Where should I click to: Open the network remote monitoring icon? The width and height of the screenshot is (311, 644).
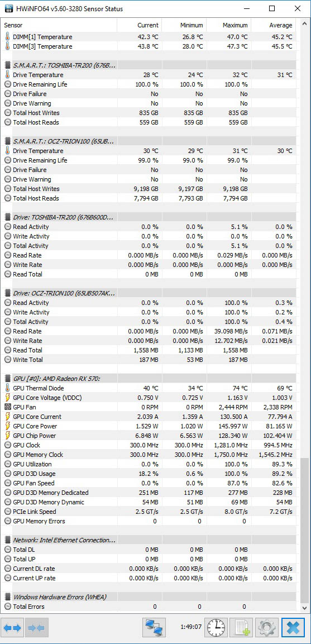[154, 628]
